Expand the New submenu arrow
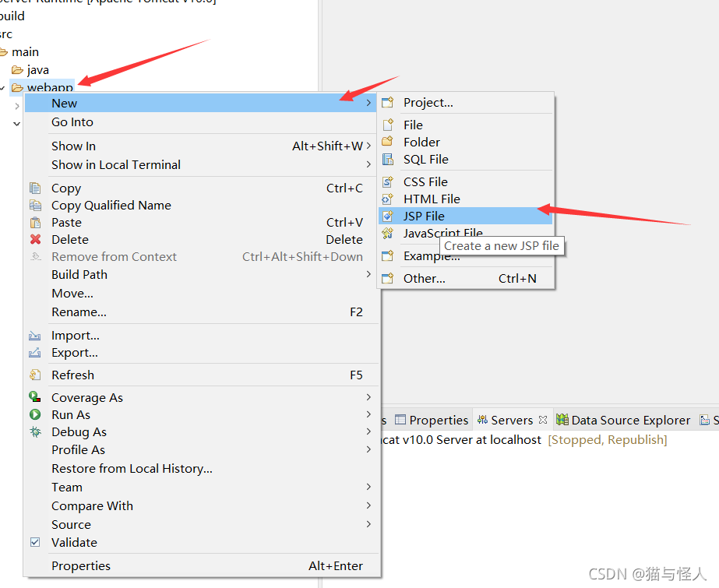719x588 pixels. [368, 103]
